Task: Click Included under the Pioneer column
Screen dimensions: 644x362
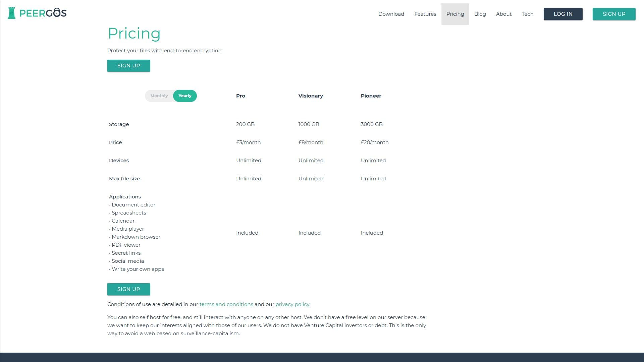Action: (x=372, y=233)
